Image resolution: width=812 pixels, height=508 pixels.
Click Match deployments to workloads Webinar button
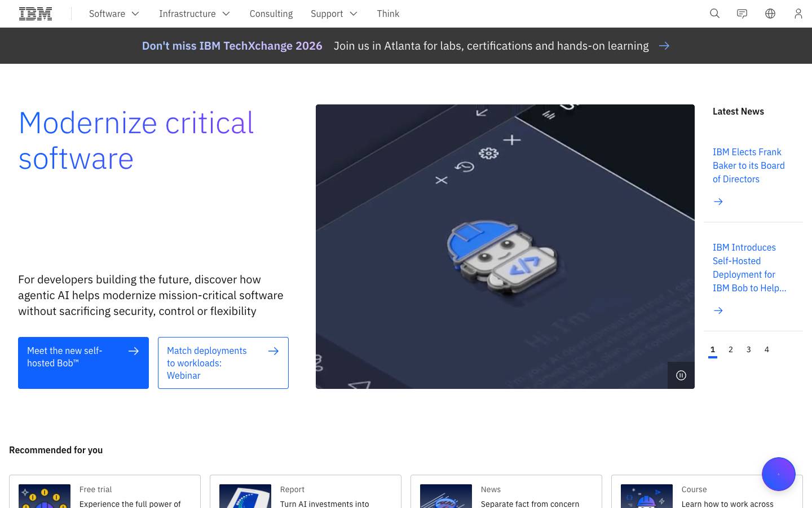[x=223, y=363]
